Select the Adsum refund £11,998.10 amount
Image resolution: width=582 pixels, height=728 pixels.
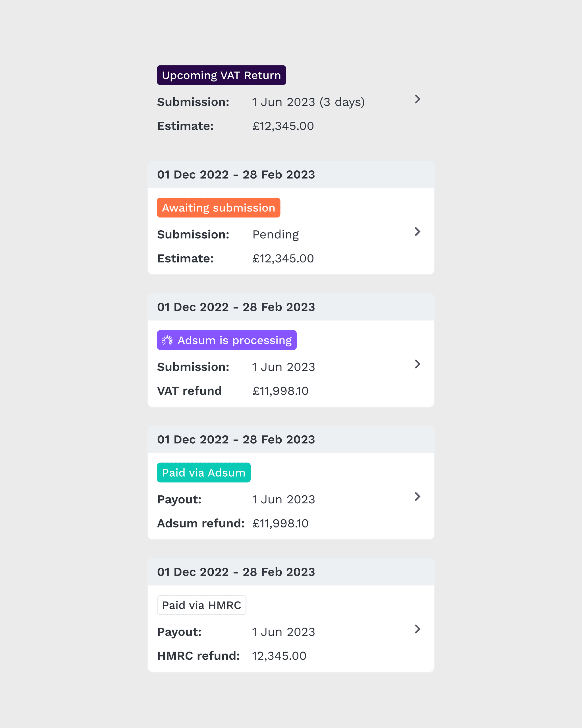pos(280,523)
